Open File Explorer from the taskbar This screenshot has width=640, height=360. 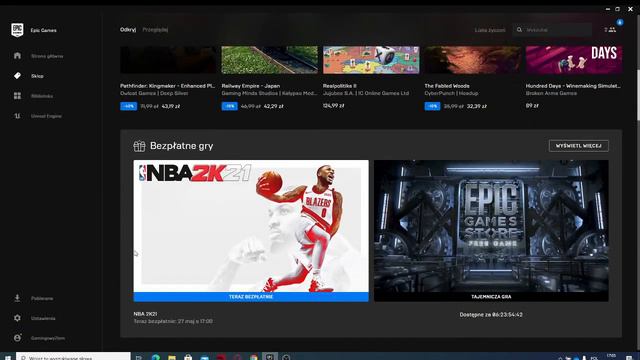[172, 357]
